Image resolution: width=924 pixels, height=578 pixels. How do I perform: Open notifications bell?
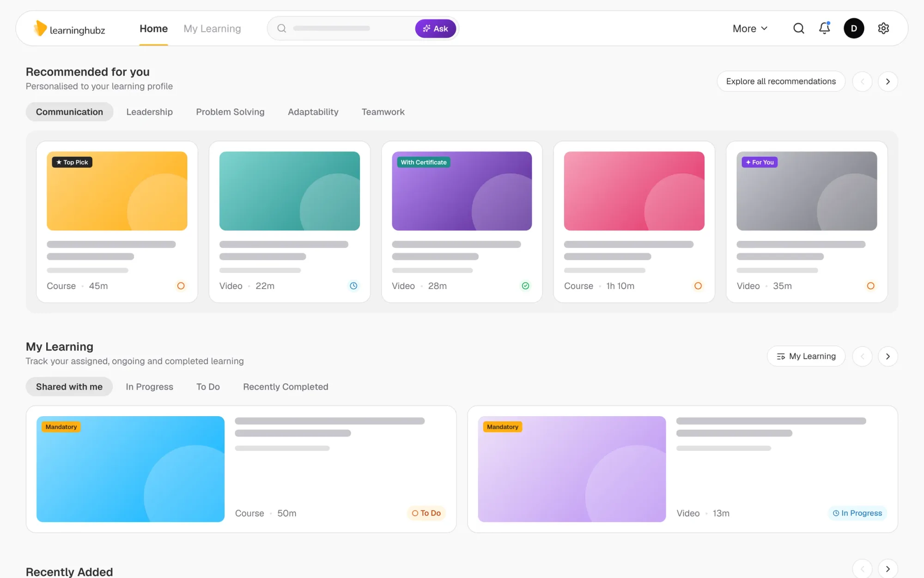point(825,28)
